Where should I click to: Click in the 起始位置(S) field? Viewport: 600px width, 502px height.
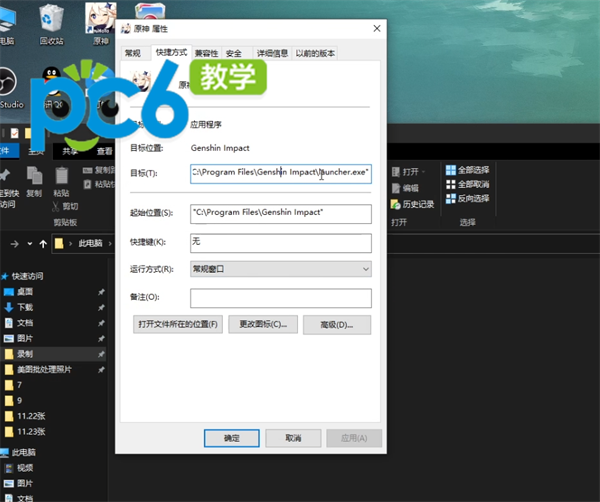click(x=280, y=214)
